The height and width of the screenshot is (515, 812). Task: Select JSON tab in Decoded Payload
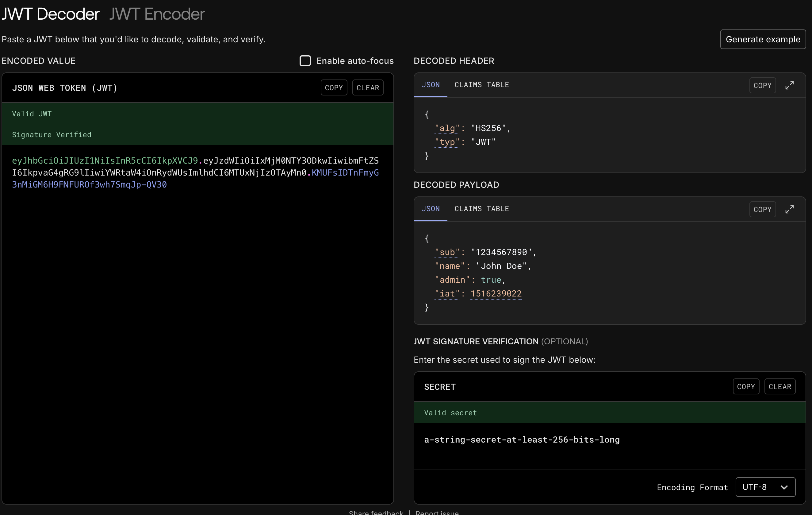pos(430,209)
